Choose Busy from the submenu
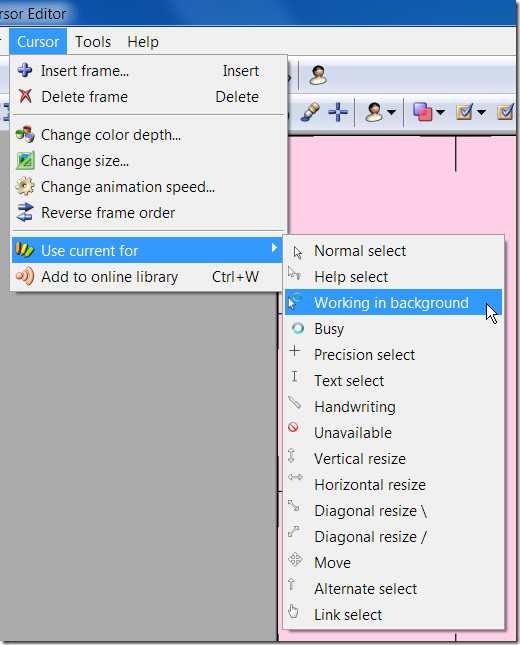 (x=393, y=328)
